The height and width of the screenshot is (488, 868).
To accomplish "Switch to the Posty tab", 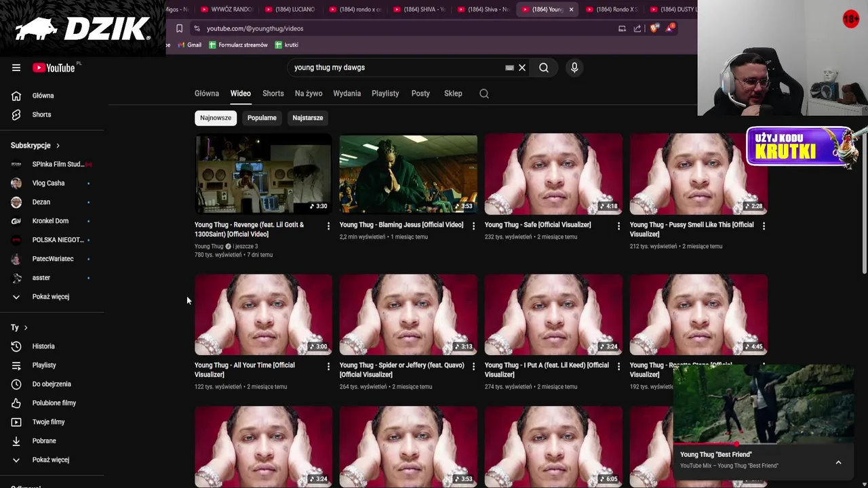I will point(420,94).
